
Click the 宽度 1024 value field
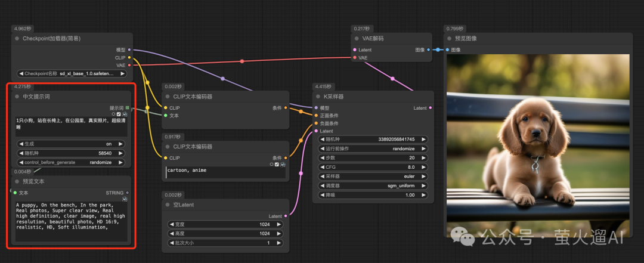coord(225,224)
